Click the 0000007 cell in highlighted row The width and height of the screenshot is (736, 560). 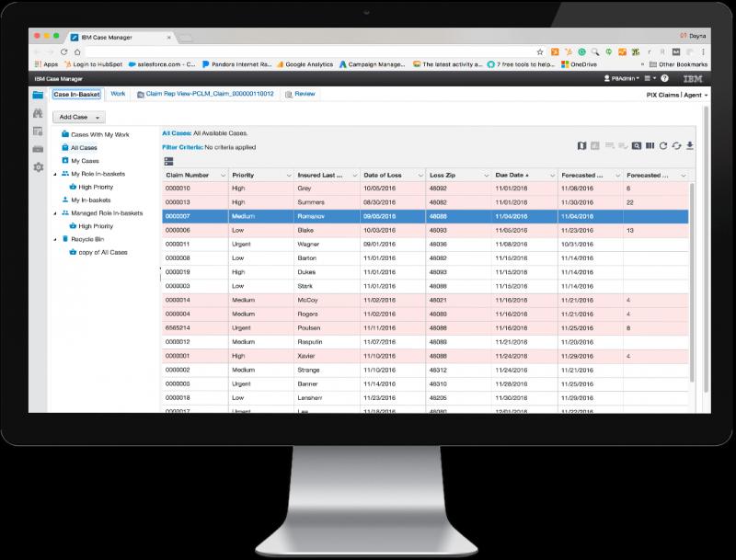click(x=195, y=217)
